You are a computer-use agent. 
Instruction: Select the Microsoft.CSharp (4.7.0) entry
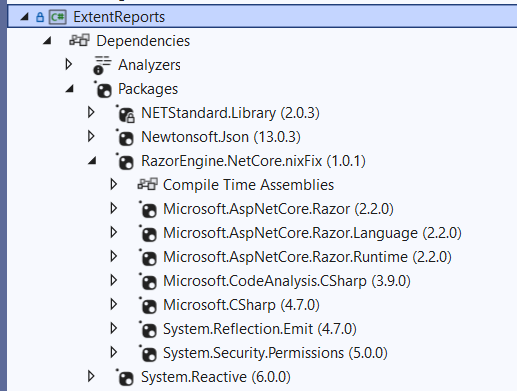[x=241, y=305]
